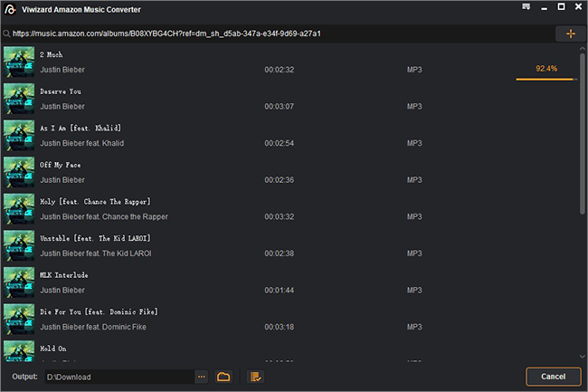The image size is (588, 392).
Task: Minimize the converter window
Action: (x=545, y=7)
